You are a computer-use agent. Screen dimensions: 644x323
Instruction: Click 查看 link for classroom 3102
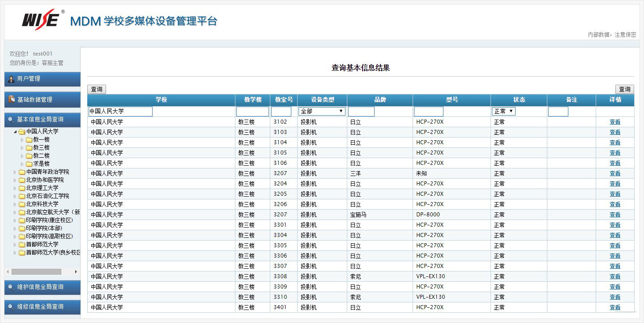(x=615, y=122)
